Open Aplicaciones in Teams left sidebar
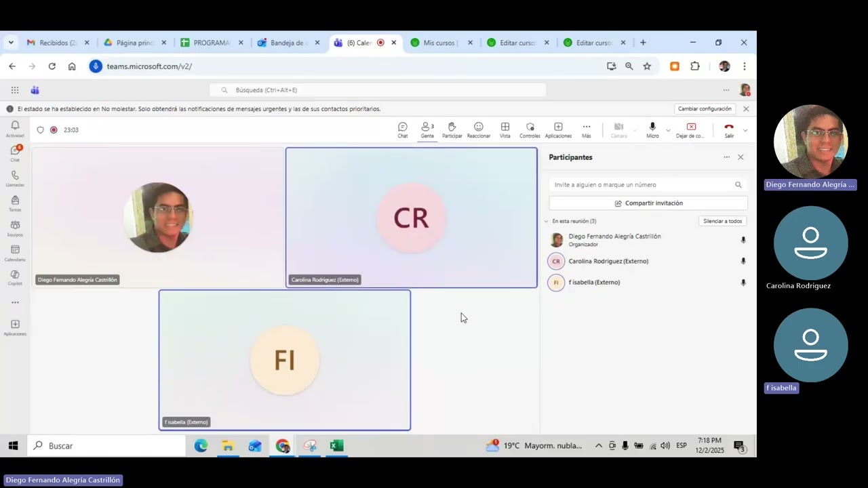Viewport: 868px width, 488px height. 15,327
